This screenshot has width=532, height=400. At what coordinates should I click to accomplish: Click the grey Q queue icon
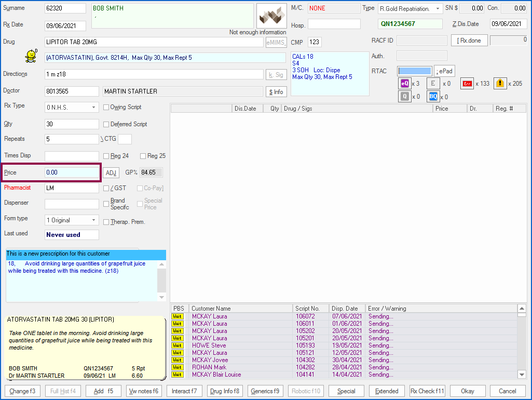404,97
